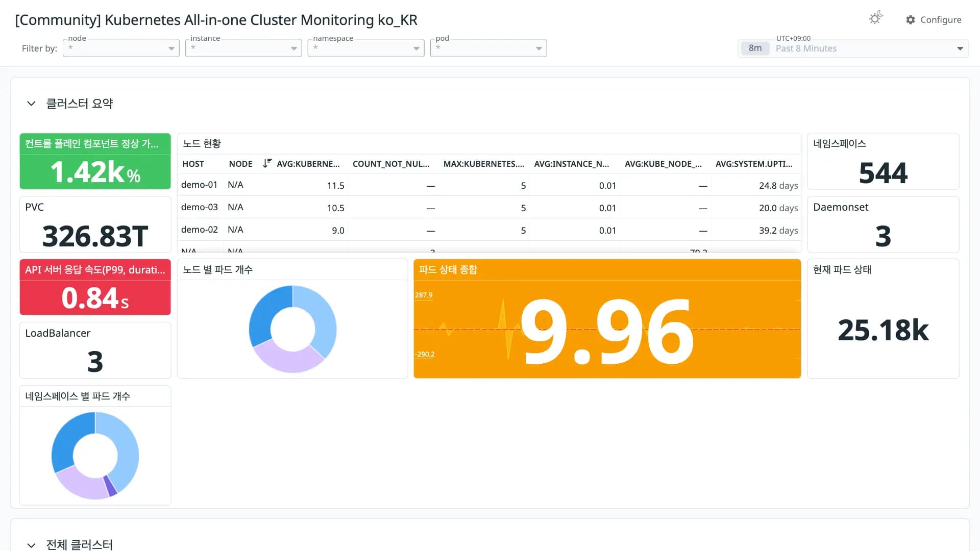This screenshot has height=551, width=980.
Task: Click the 1.42k% control plane health widget
Action: [x=95, y=161]
